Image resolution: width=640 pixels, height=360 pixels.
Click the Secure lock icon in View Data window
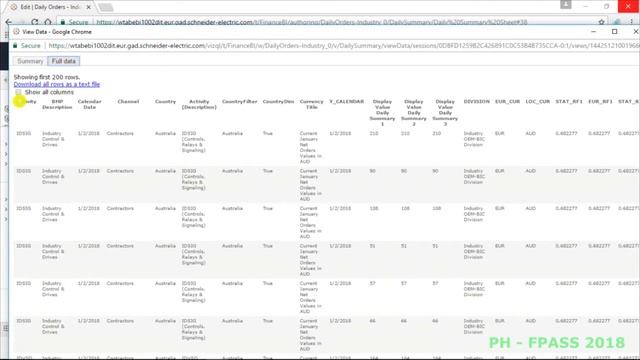point(15,46)
